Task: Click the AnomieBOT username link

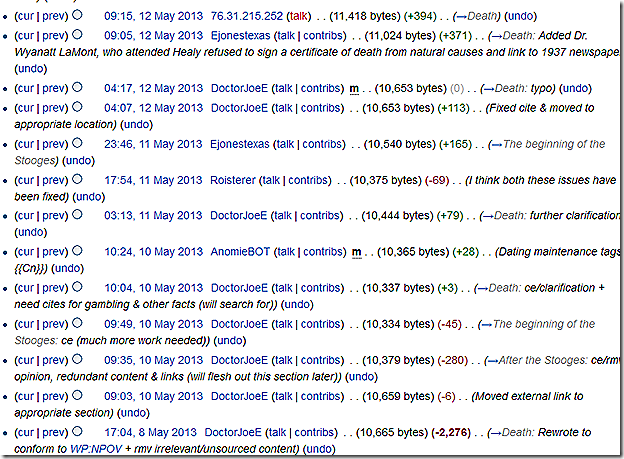Action: (x=244, y=252)
